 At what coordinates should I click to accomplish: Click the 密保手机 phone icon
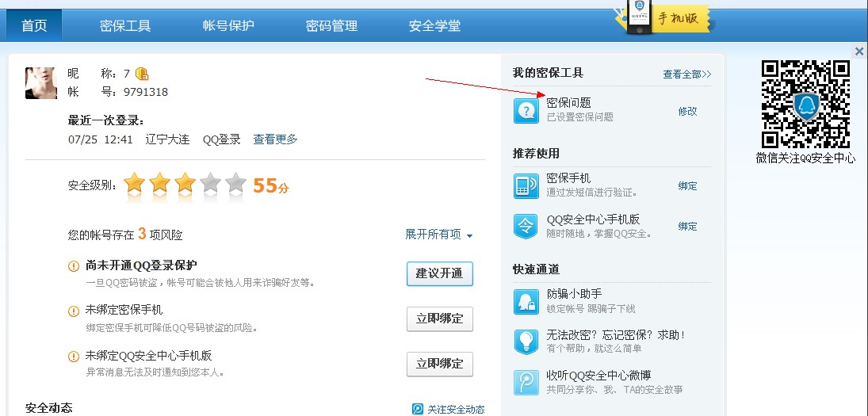[x=526, y=186]
